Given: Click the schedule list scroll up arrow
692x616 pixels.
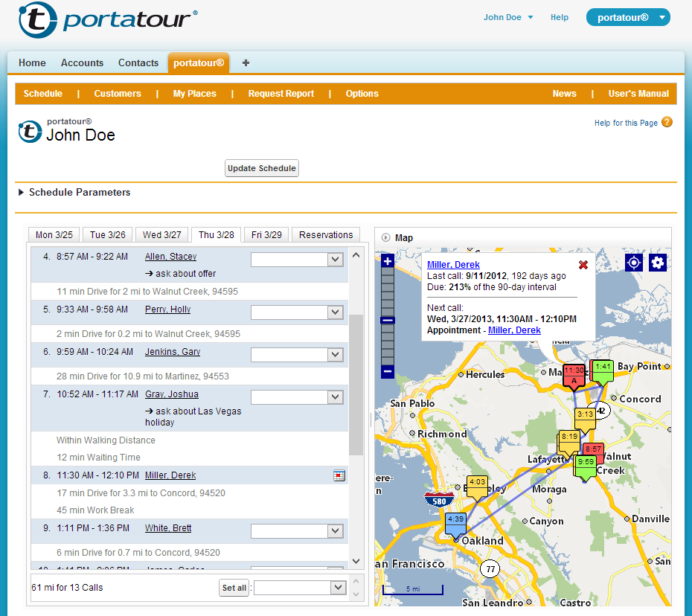Looking at the screenshot, I should point(356,255).
